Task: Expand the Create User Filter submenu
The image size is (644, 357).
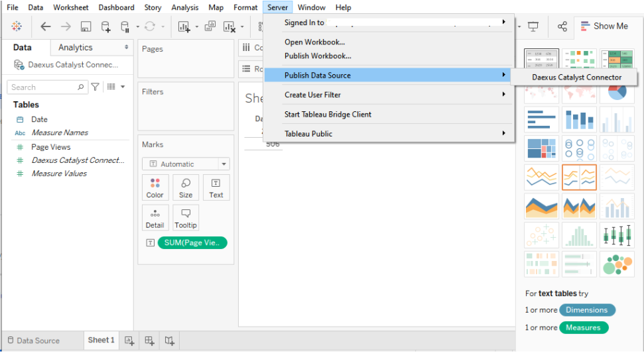Action: 503,94
